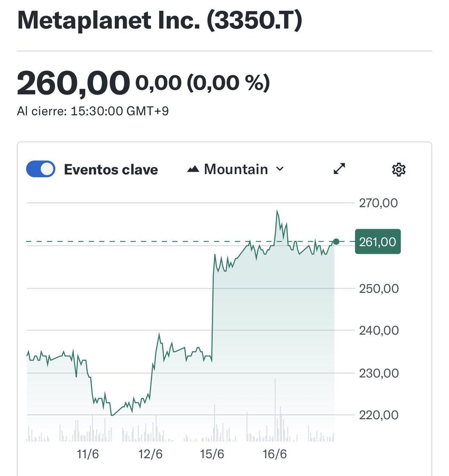The height and width of the screenshot is (476, 449).
Task: Open chart settings gear icon
Action: click(x=398, y=170)
